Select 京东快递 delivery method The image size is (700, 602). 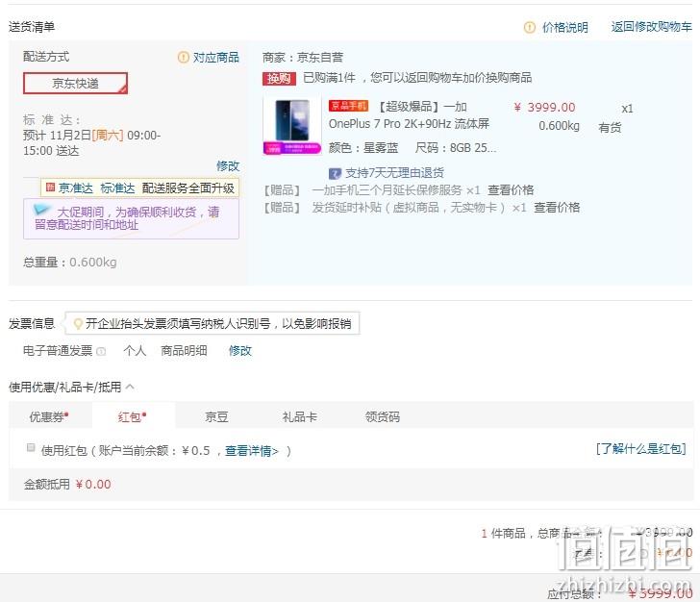[75, 84]
